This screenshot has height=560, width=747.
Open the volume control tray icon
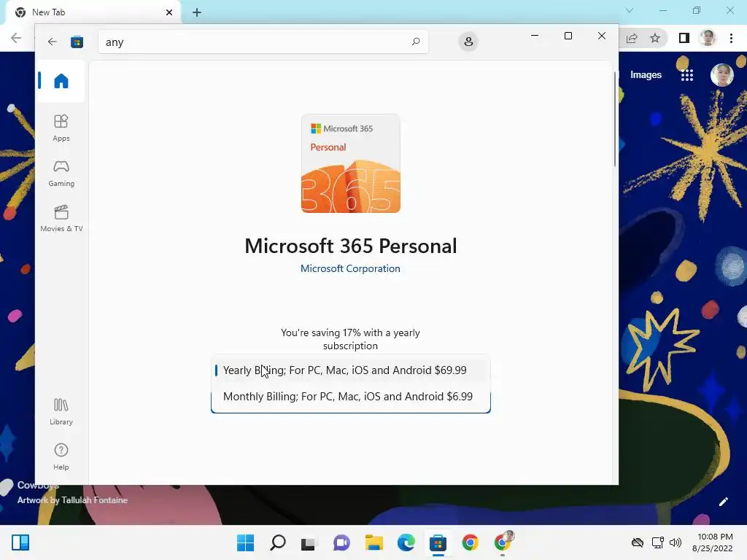675,542
